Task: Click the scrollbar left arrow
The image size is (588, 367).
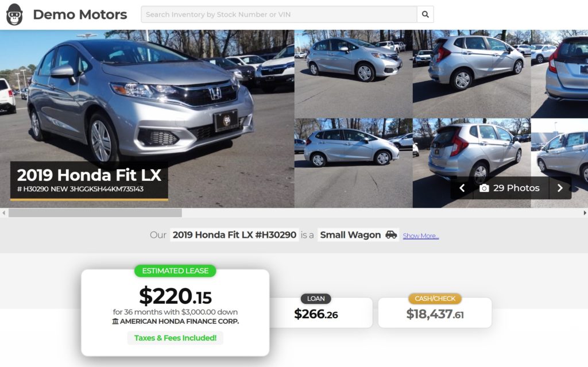Action: pos(4,213)
